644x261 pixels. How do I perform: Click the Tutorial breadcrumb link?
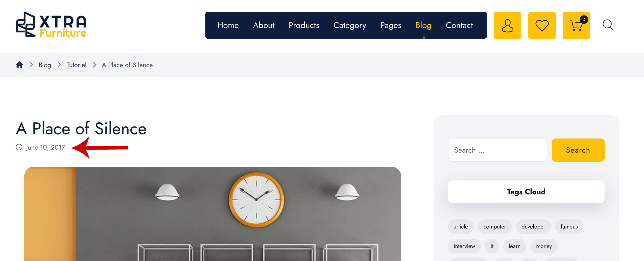pyautogui.click(x=76, y=65)
